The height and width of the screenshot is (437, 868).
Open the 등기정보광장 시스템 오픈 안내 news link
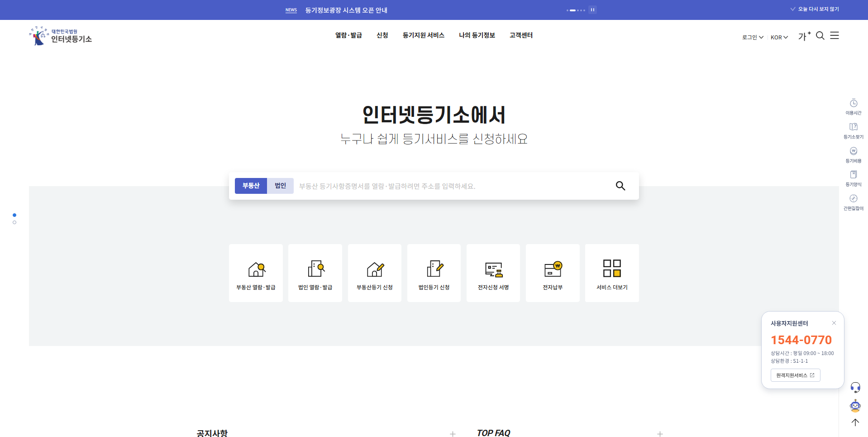pos(346,10)
